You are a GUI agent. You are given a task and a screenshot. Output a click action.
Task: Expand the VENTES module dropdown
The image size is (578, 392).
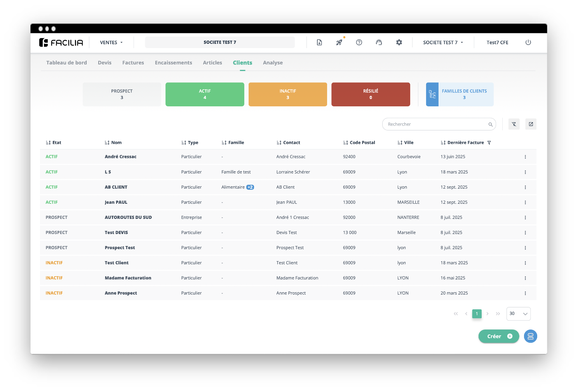(x=111, y=42)
